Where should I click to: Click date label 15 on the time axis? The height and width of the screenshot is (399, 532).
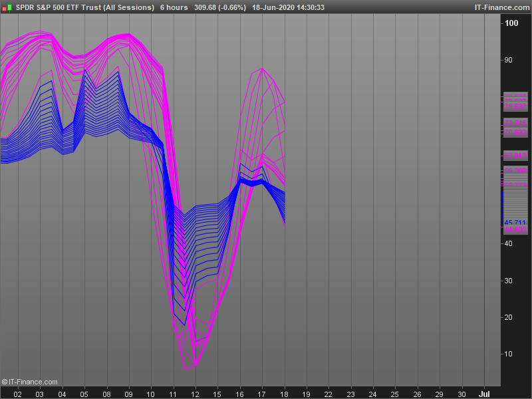pos(217,394)
